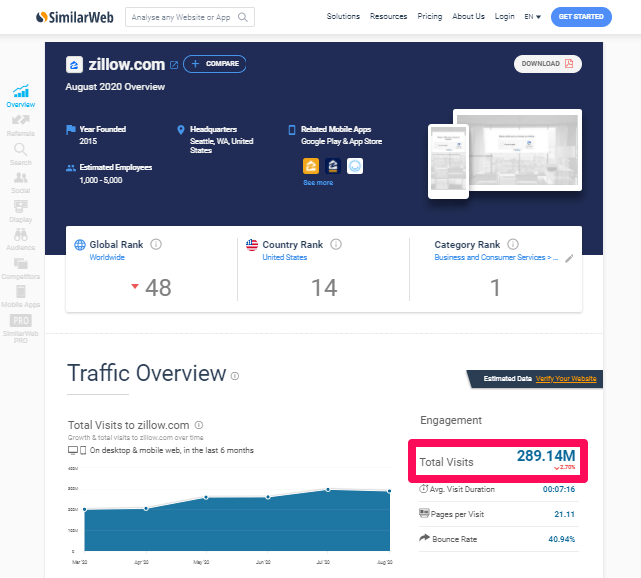Click the Global Rank info icon
Image resolution: width=641 pixels, height=578 pixels.
[156, 244]
